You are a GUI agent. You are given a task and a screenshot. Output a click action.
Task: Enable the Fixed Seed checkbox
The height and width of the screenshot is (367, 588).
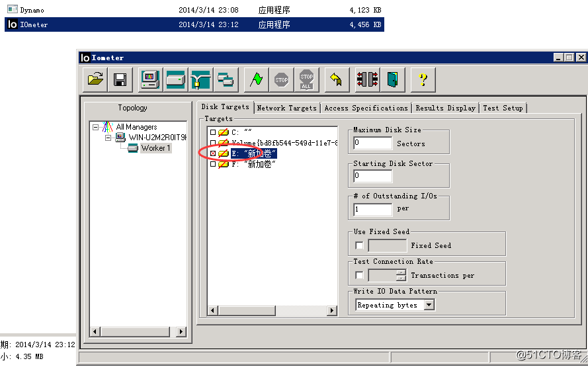pos(359,245)
